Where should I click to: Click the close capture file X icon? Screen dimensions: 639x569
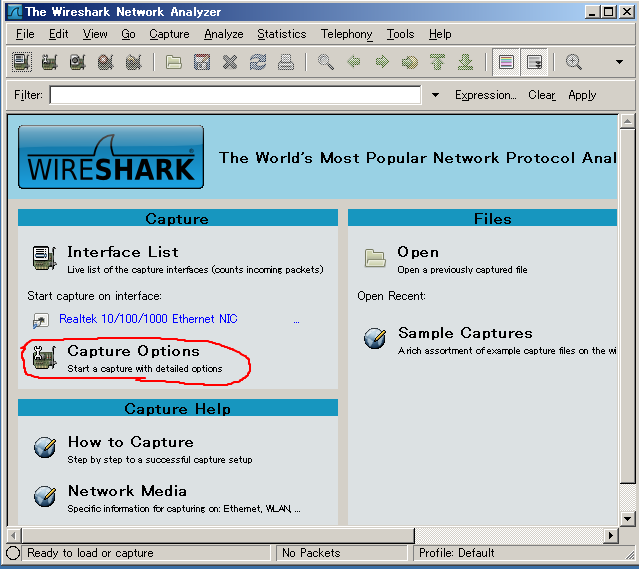(230, 62)
